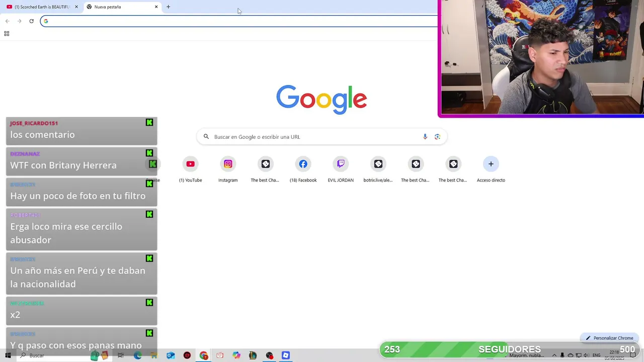Click chat message 'los comentario'
The image size is (644, 362).
point(42,135)
